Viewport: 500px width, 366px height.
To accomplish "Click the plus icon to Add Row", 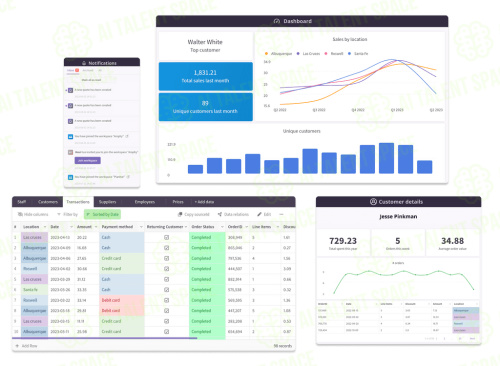I will click(x=17, y=346).
